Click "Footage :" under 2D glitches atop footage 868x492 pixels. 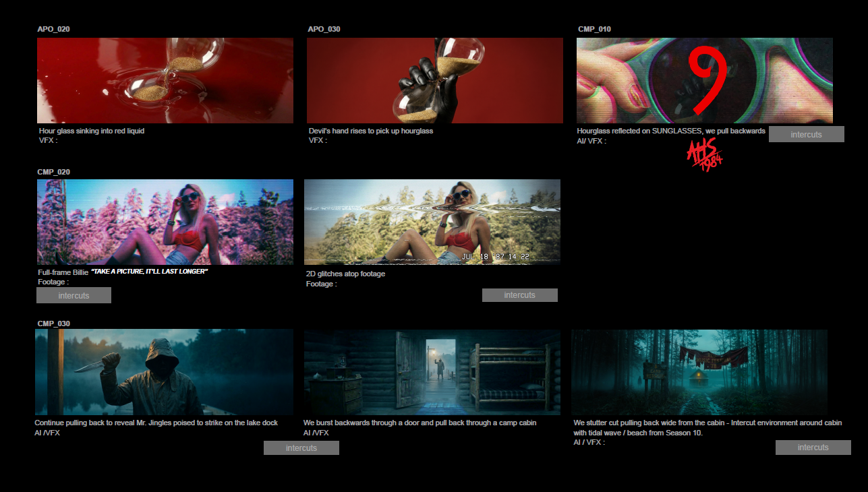coord(322,284)
